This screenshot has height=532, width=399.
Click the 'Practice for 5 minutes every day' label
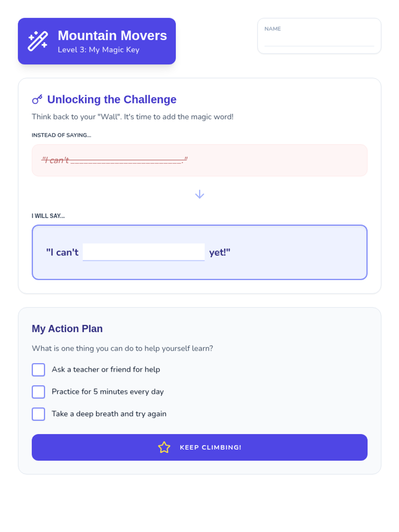108,392
